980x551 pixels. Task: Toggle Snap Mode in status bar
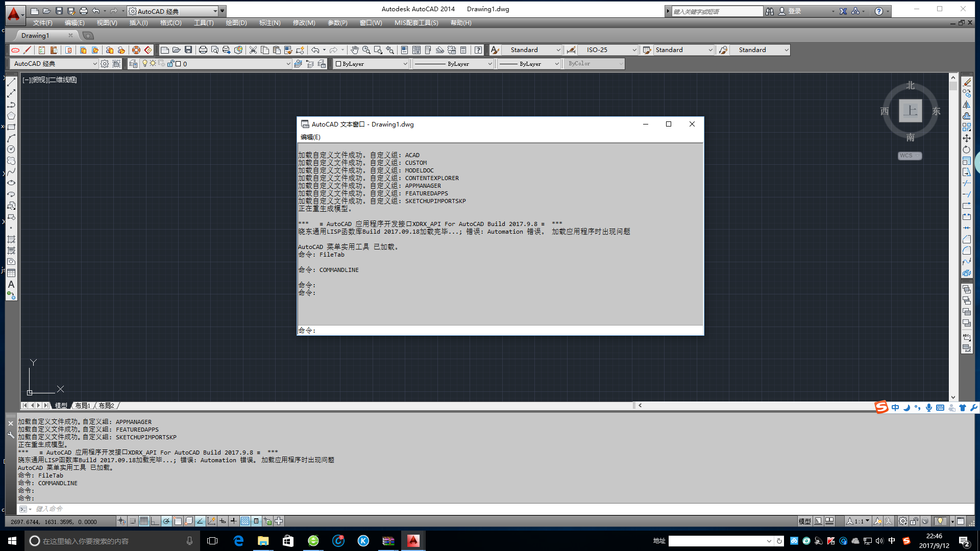[x=133, y=521]
